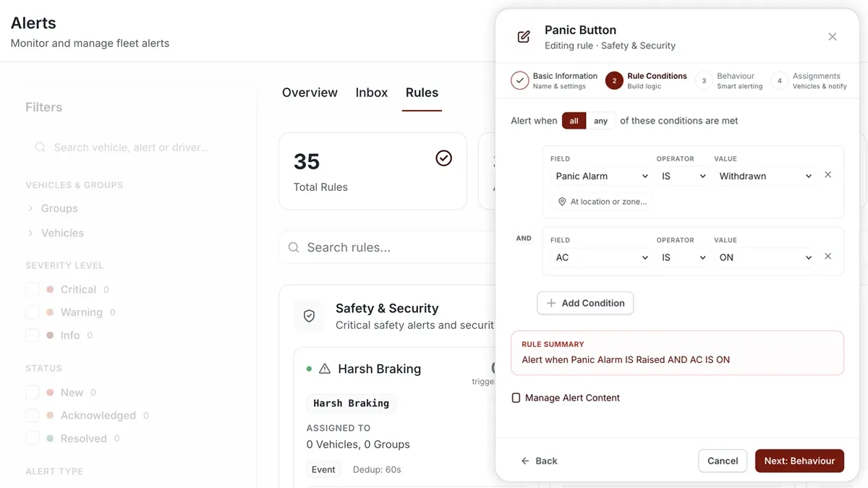Click Next: Behaviour button
The height and width of the screenshot is (488, 868).
pyautogui.click(x=799, y=461)
